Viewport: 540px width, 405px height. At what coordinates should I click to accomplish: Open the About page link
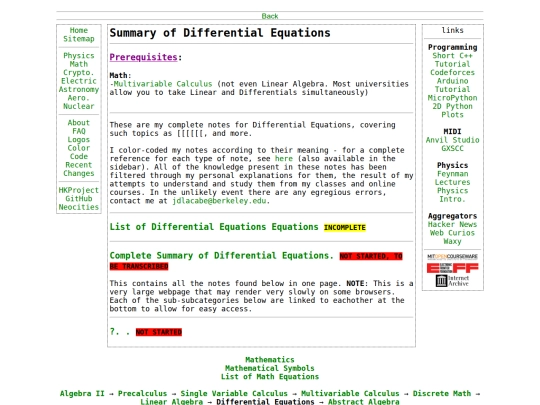tap(79, 123)
